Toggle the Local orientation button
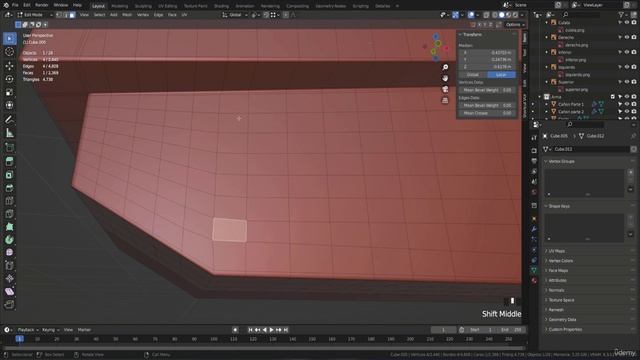The height and width of the screenshot is (360, 640). point(501,75)
